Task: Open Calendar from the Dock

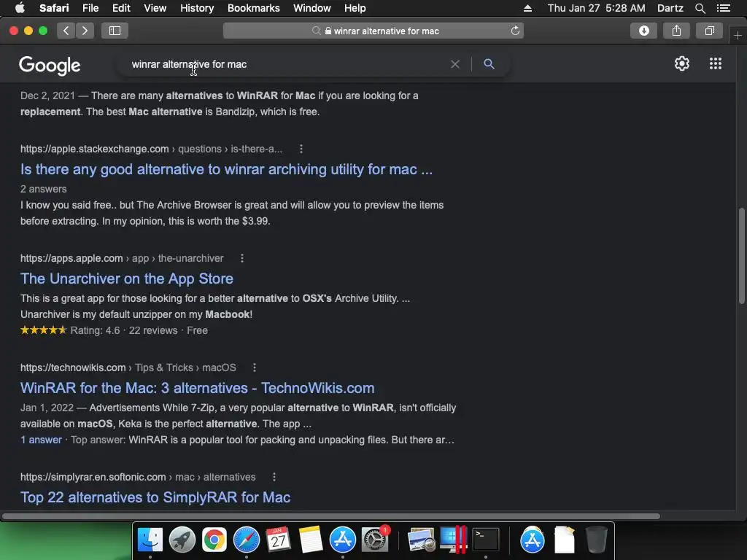Action: point(278,540)
